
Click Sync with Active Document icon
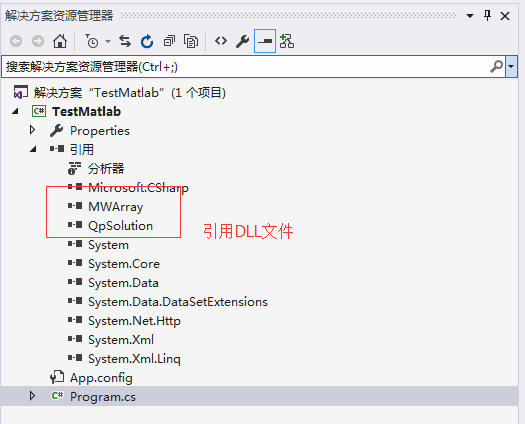(125, 41)
